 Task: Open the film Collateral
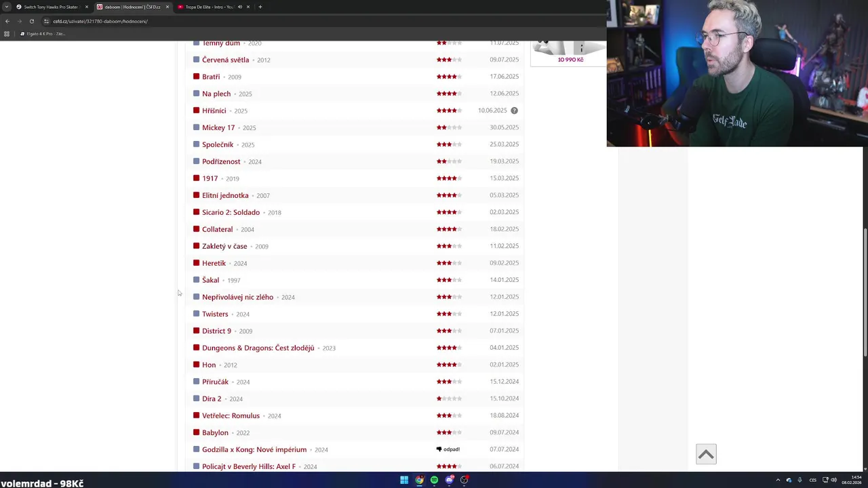tap(217, 229)
